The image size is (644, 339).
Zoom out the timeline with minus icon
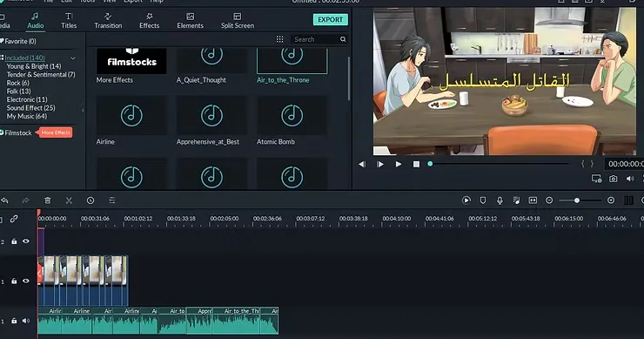[549, 200]
